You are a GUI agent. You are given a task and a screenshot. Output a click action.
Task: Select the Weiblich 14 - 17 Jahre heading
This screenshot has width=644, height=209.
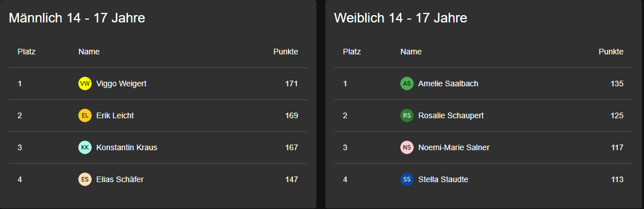(x=400, y=18)
